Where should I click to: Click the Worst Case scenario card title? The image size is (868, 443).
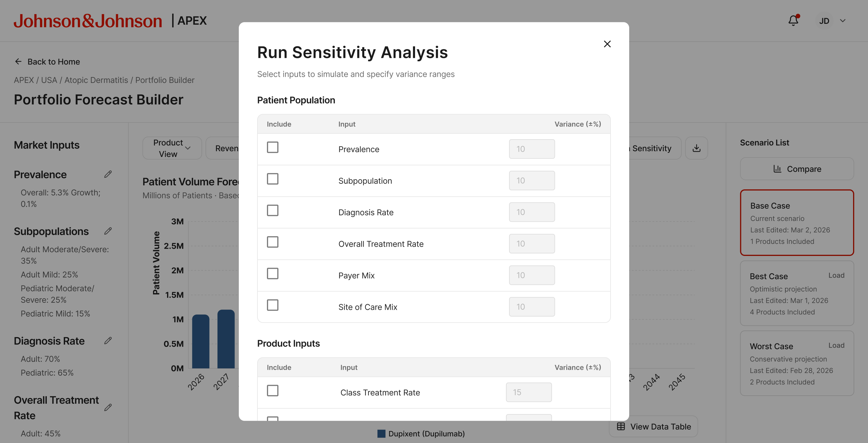click(x=771, y=346)
